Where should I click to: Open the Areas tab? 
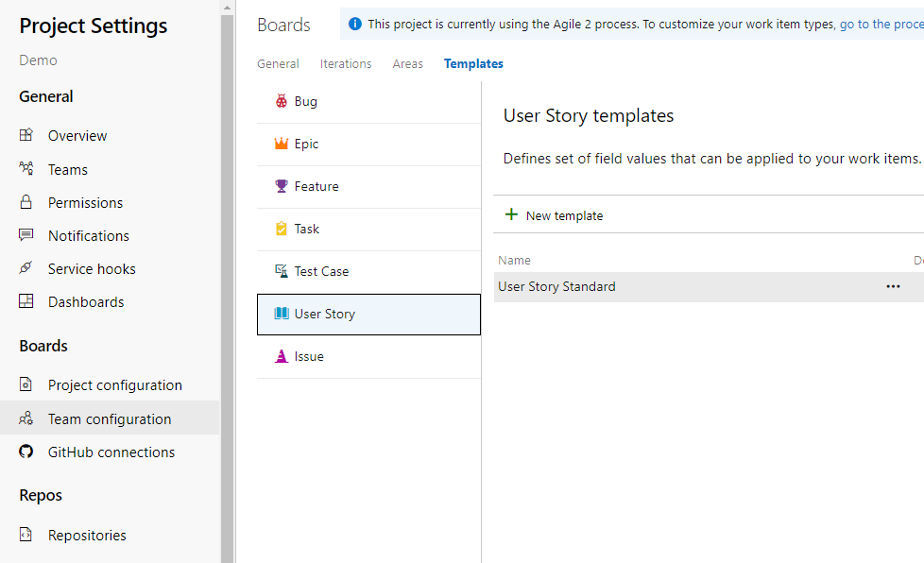tap(408, 64)
